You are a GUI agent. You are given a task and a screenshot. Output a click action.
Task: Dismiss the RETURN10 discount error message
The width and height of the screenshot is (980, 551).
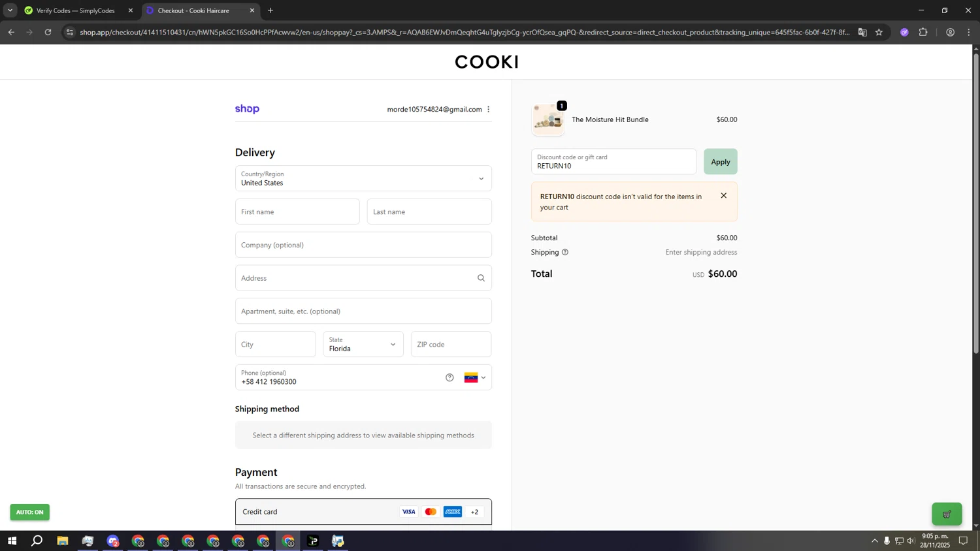[723, 196]
